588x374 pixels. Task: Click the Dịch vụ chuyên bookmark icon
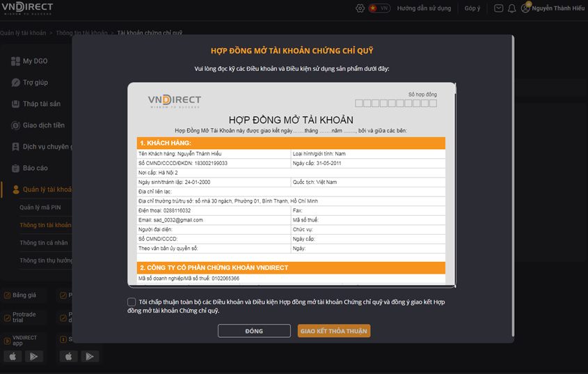pos(15,146)
